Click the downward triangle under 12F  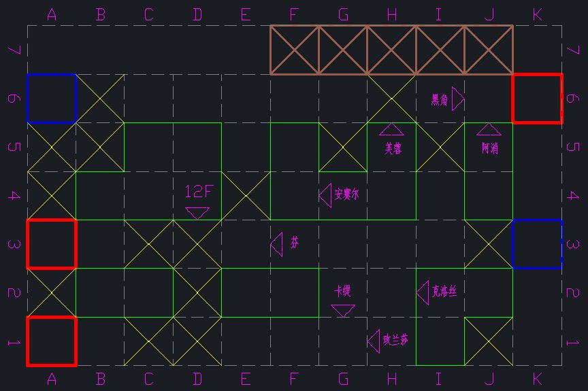pyautogui.click(x=197, y=213)
